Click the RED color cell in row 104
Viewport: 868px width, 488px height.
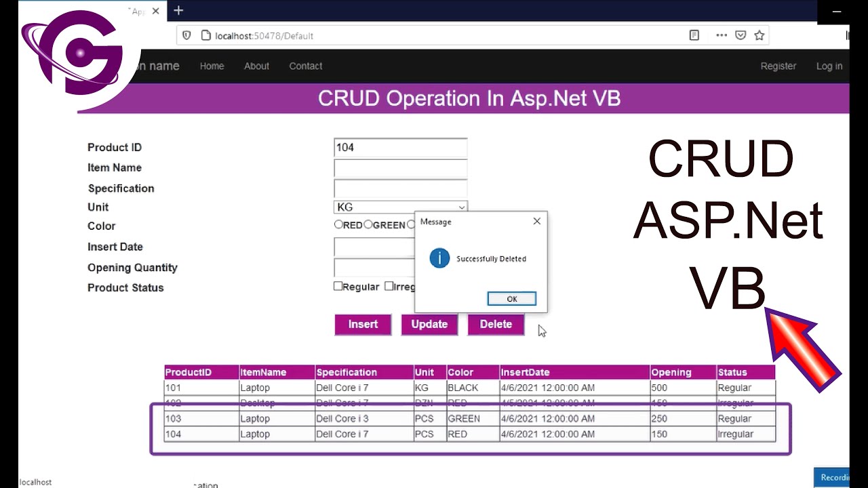click(x=473, y=434)
